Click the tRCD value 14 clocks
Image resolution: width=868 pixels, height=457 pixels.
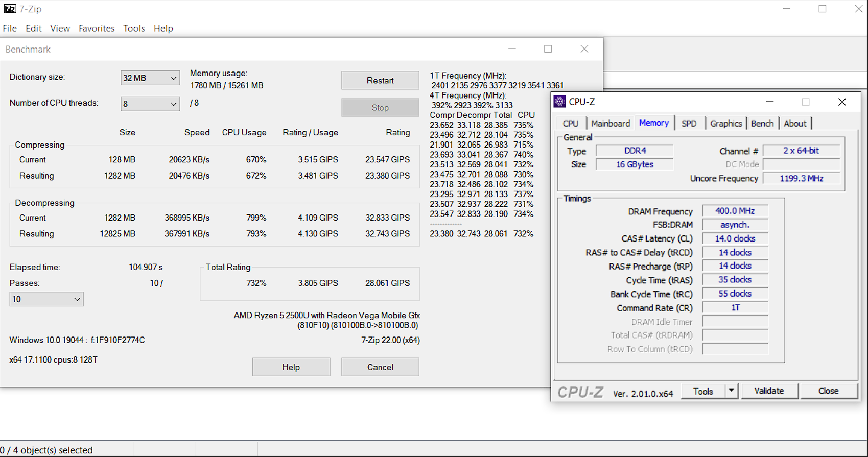coord(735,252)
